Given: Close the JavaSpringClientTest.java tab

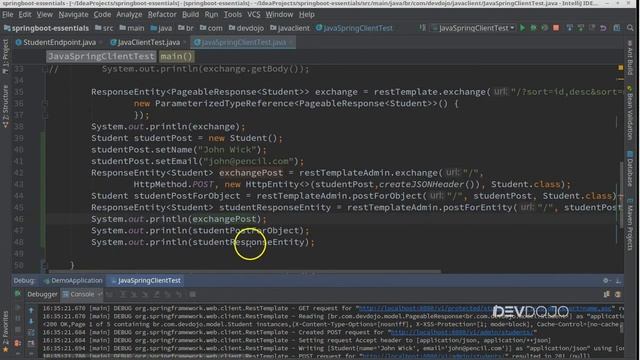Looking at the screenshot, I should click(291, 42).
